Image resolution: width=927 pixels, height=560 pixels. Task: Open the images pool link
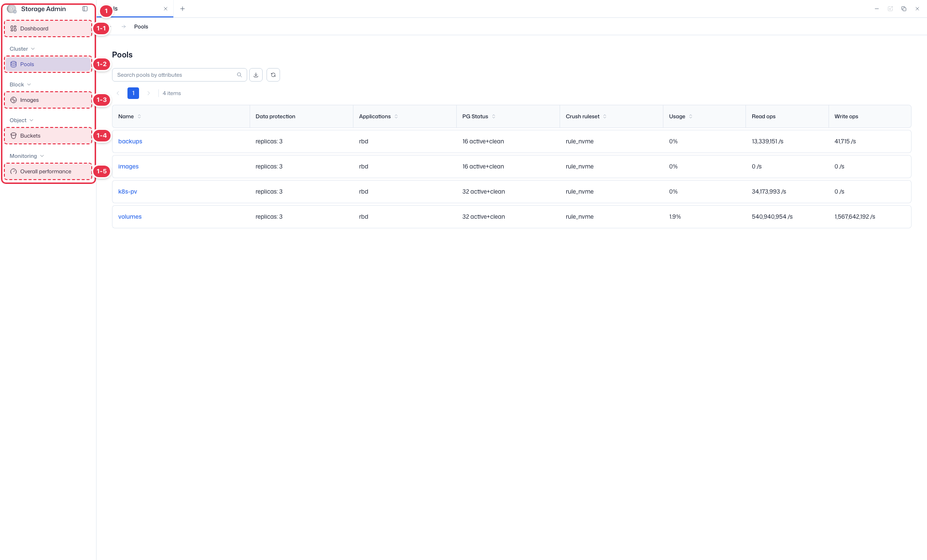(128, 167)
